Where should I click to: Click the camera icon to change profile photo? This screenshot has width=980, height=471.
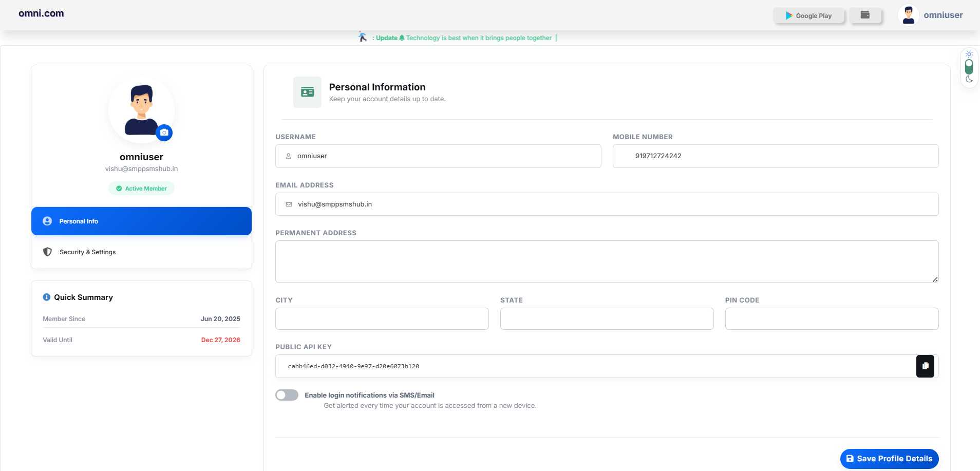164,133
